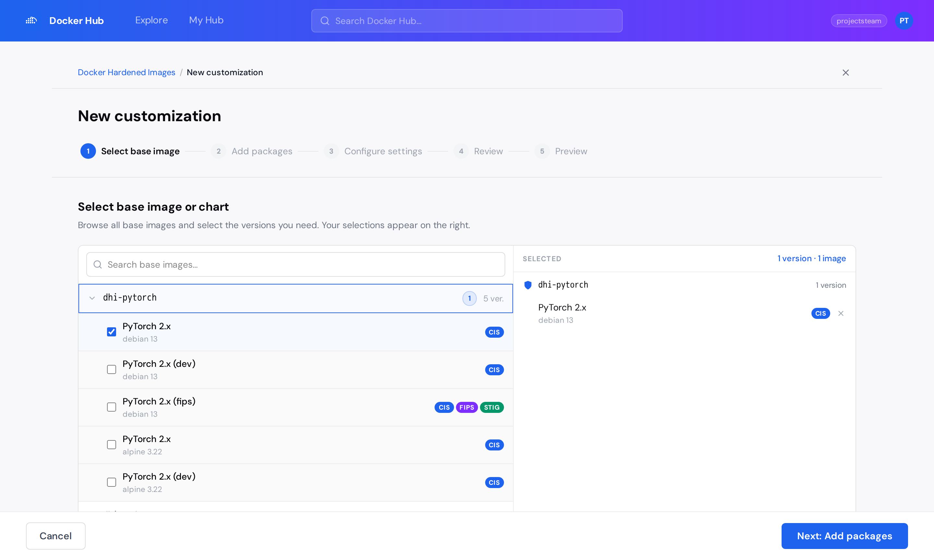Click the magnifier icon in base images search

coord(98,264)
